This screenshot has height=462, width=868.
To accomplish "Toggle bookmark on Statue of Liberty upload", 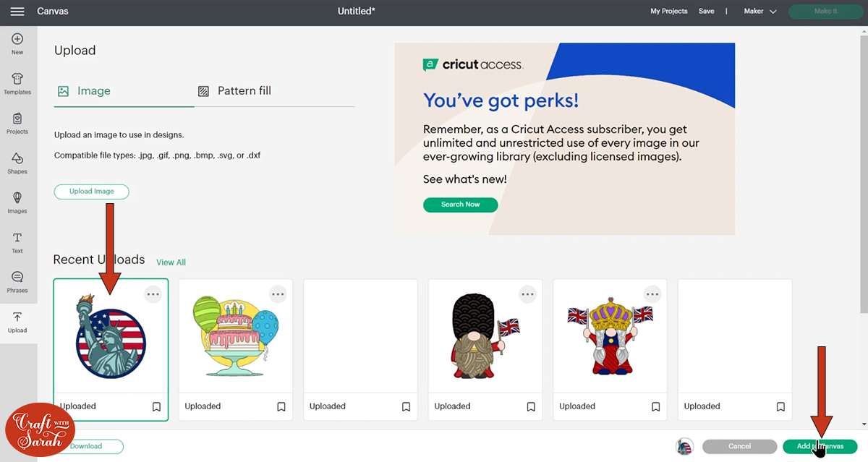I will coord(156,406).
